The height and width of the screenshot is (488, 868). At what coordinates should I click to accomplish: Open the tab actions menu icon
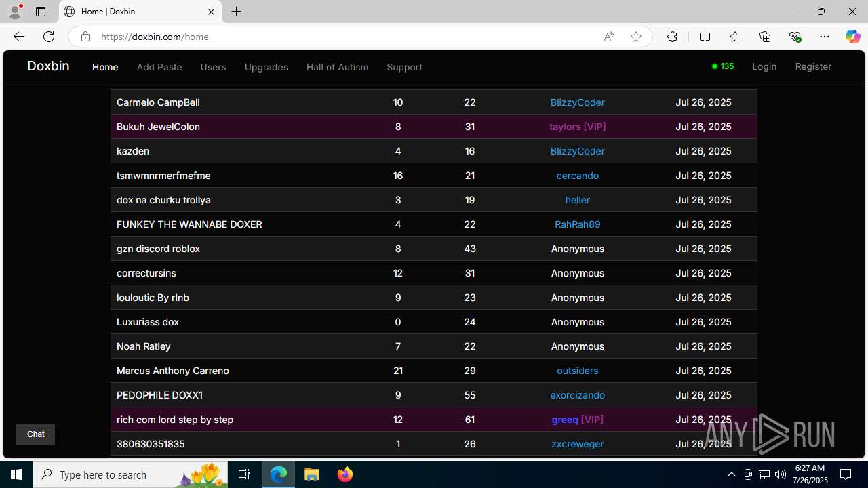[x=41, y=12]
